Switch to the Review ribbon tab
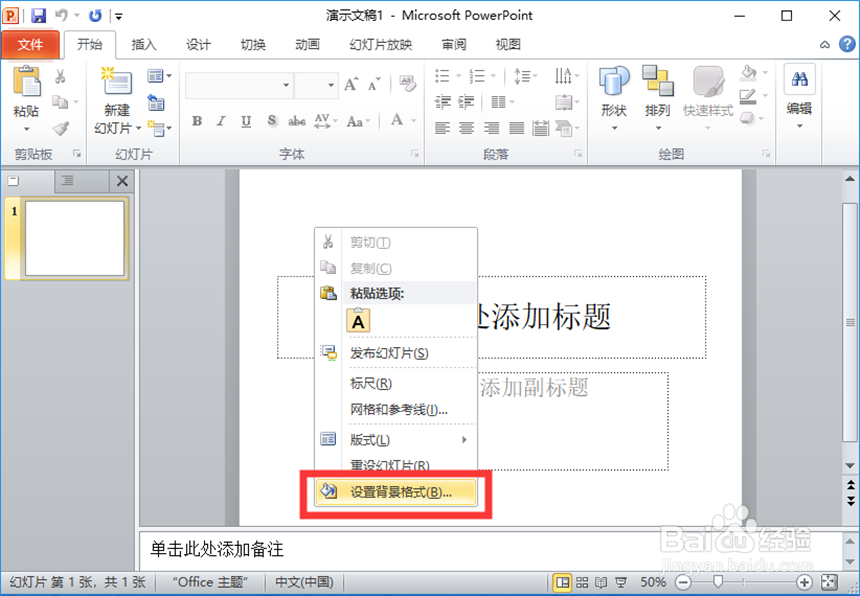The width and height of the screenshot is (860, 596). pos(454,44)
